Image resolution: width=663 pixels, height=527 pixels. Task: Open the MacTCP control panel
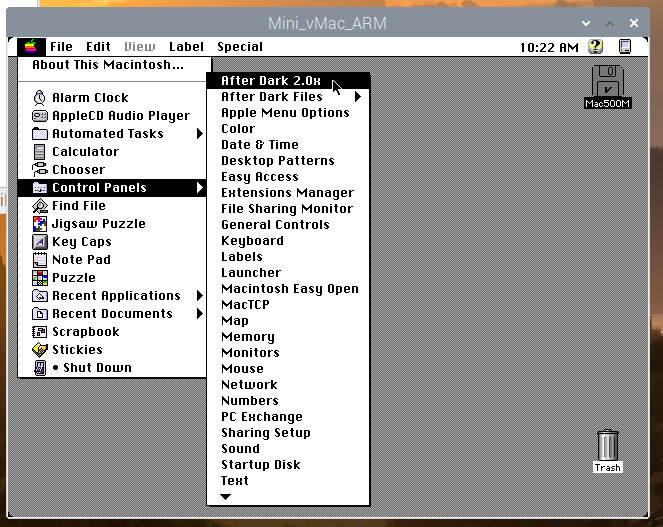tap(288, 305)
